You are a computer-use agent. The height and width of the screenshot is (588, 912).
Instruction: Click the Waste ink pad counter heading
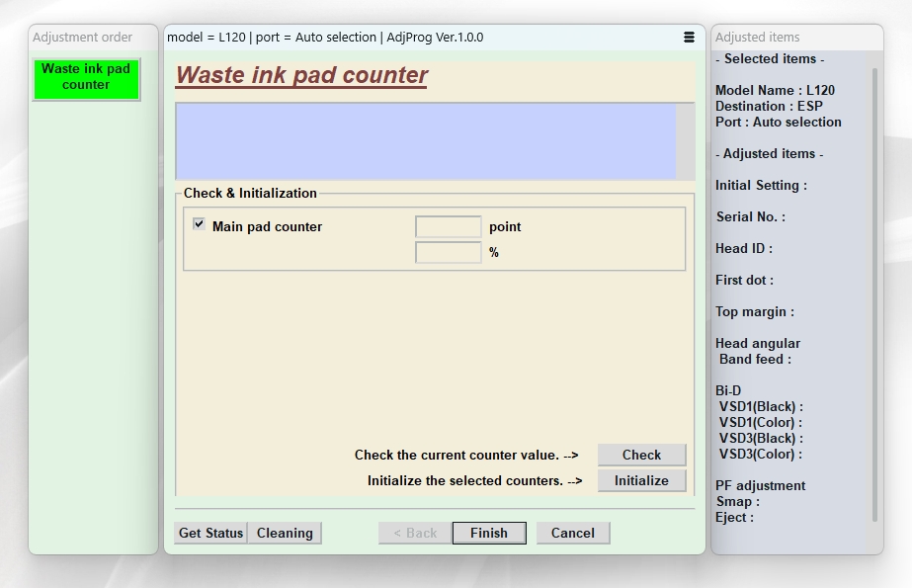(301, 76)
